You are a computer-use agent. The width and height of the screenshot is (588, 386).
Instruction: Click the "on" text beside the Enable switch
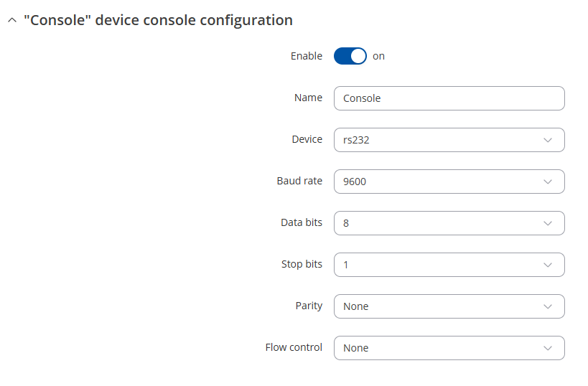click(x=378, y=56)
